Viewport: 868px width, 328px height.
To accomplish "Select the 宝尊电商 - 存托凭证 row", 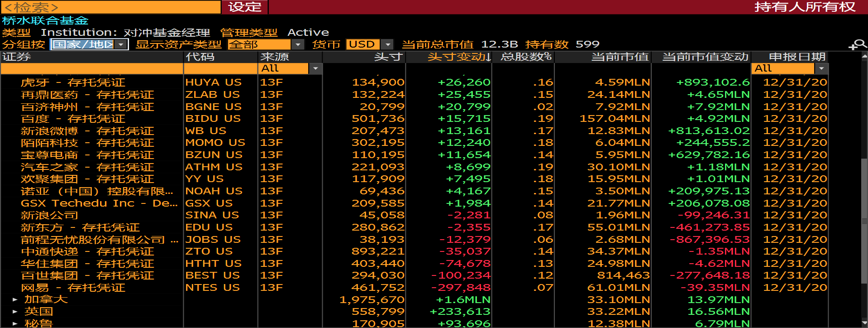I will tap(415, 155).
